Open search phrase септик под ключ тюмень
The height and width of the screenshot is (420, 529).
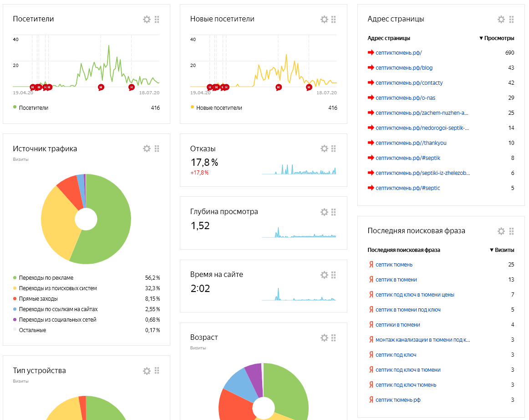(406, 385)
